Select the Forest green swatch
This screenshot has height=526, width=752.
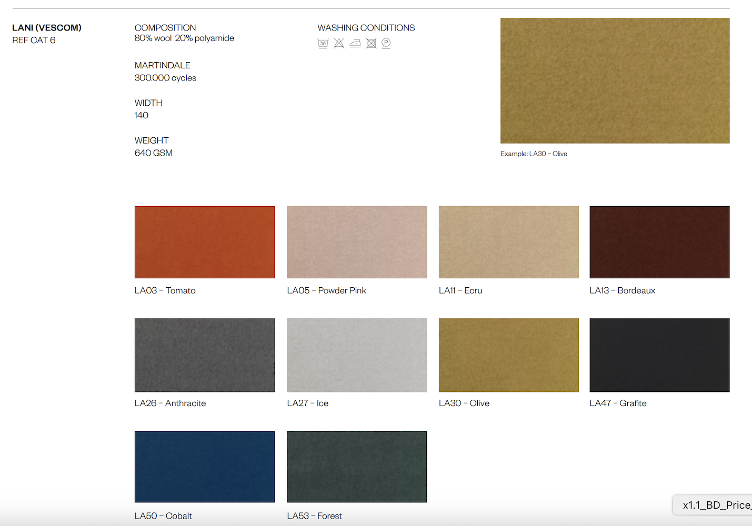[x=357, y=467]
